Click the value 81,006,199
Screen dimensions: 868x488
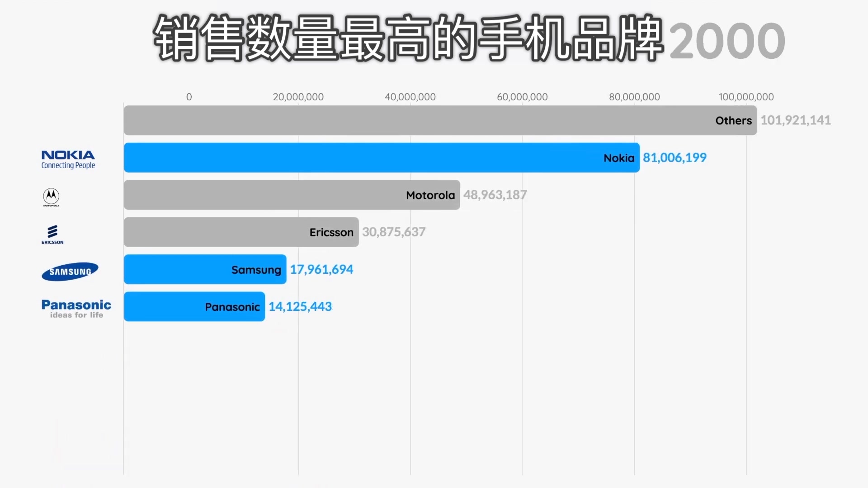tap(675, 158)
